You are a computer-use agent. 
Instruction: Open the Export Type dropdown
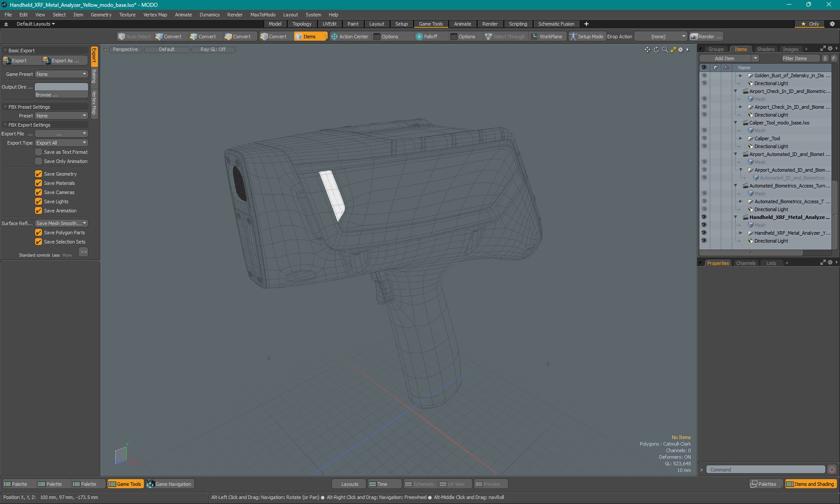[62, 143]
